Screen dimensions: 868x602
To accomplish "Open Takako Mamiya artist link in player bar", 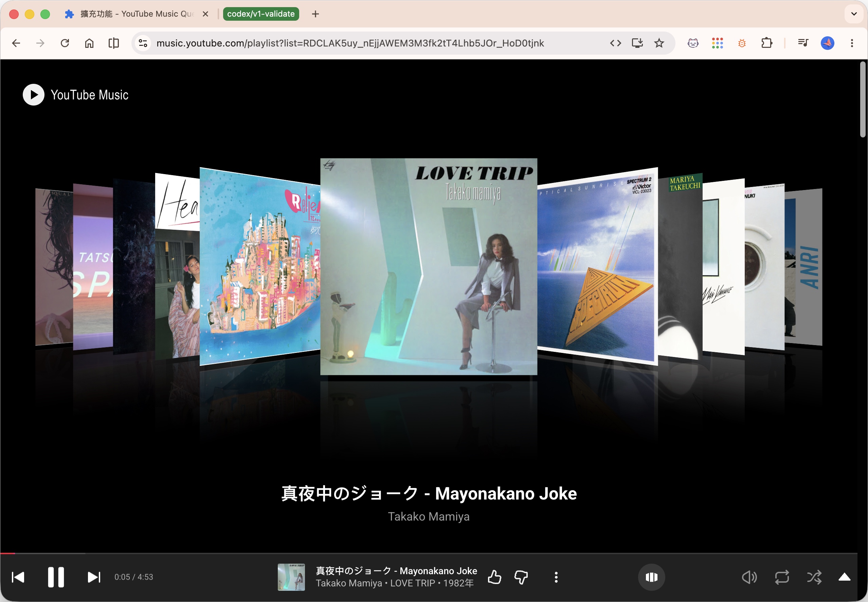I will [349, 584].
